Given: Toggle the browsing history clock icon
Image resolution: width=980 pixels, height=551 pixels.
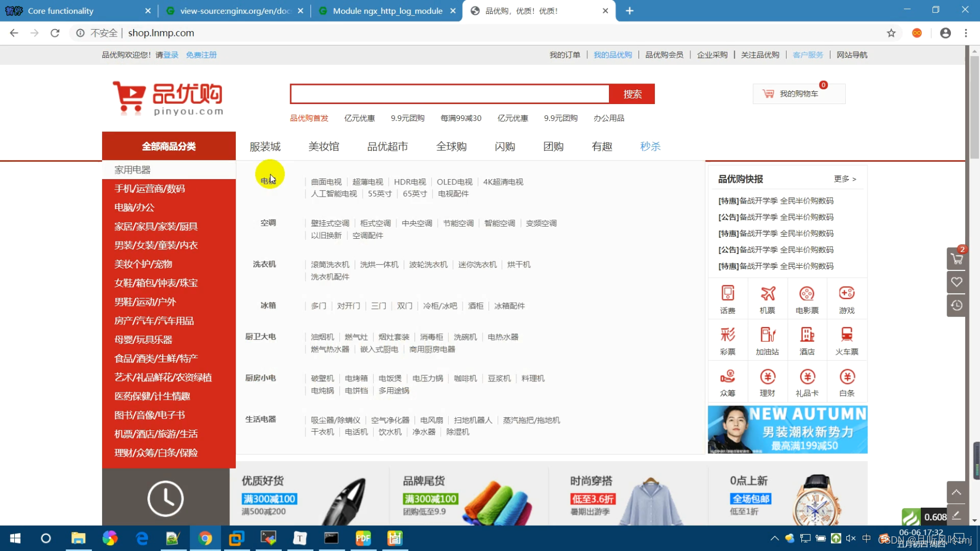Looking at the screenshot, I should (957, 305).
